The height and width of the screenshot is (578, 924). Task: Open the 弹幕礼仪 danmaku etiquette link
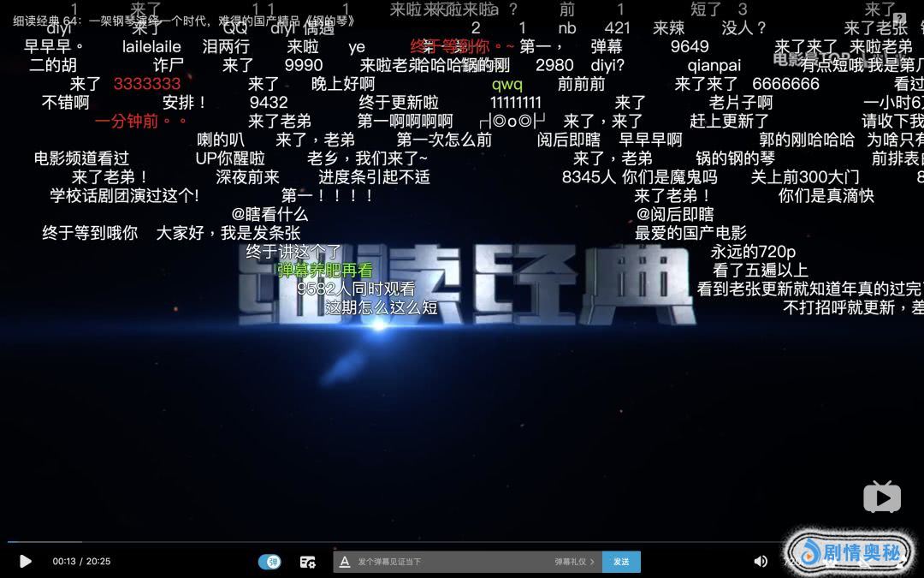tap(573, 562)
